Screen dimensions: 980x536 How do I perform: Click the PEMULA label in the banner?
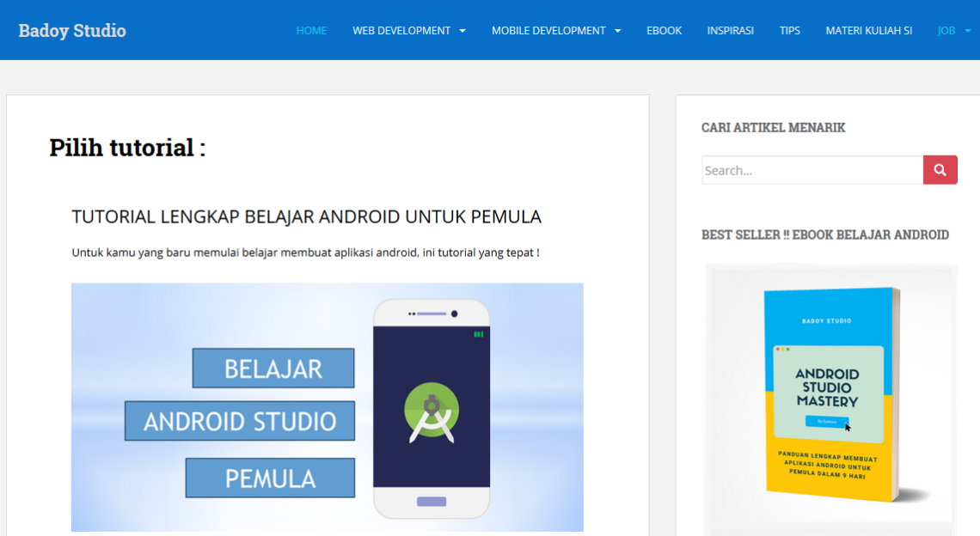pyautogui.click(x=270, y=478)
